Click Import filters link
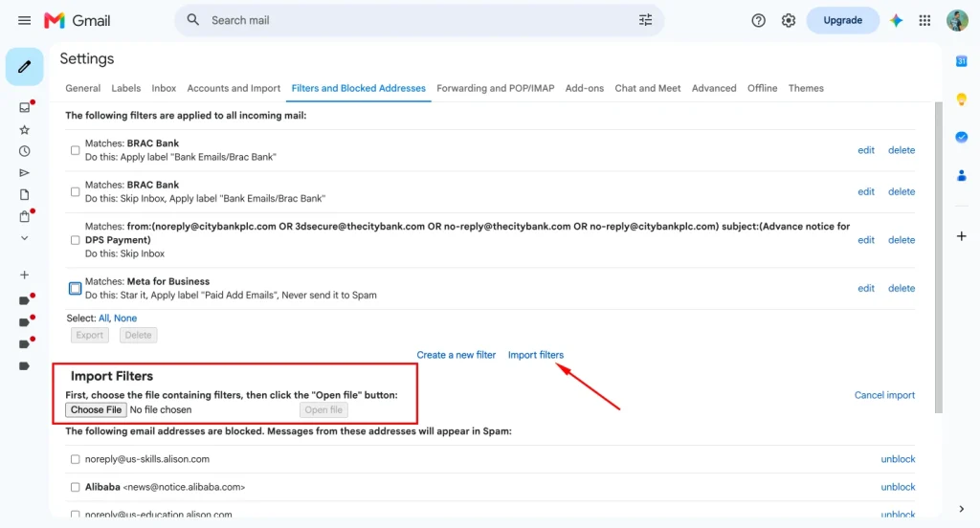 click(x=536, y=355)
